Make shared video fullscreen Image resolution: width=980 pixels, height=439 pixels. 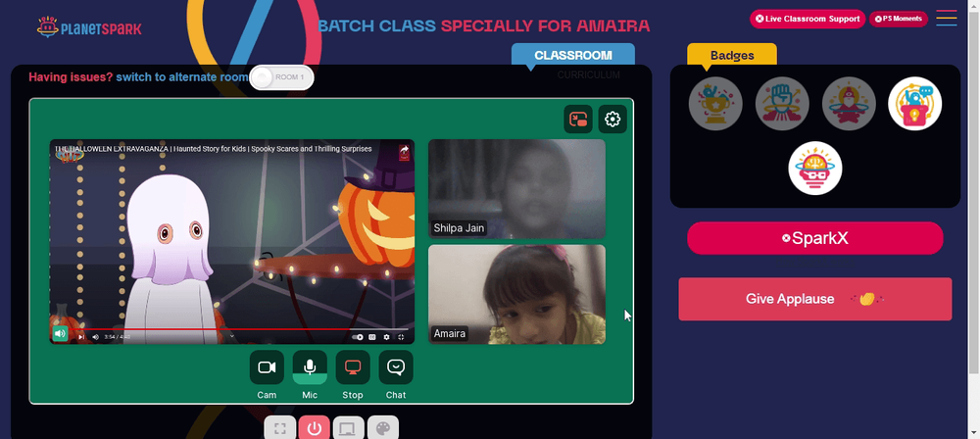click(x=401, y=337)
